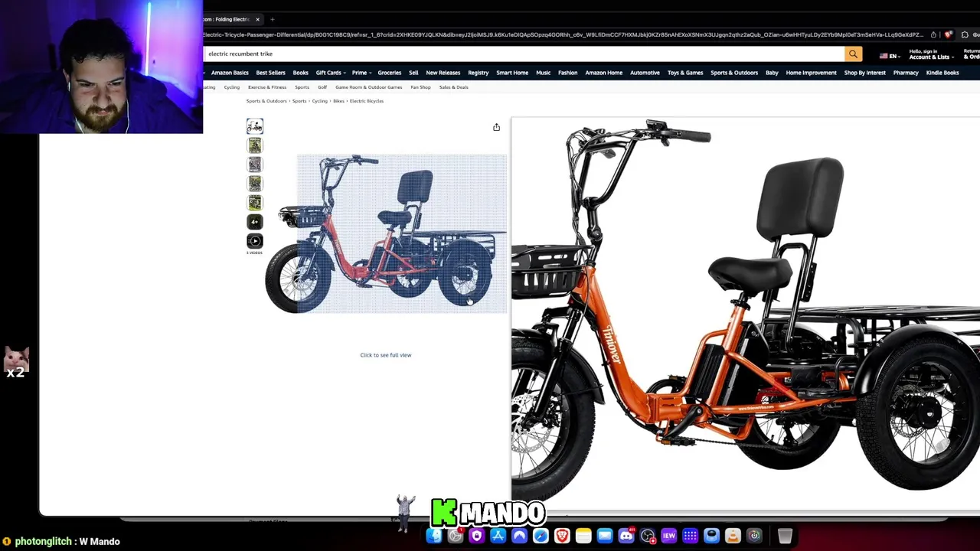The image size is (980, 551).
Task: Share this product via the share icon
Action: [496, 127]
